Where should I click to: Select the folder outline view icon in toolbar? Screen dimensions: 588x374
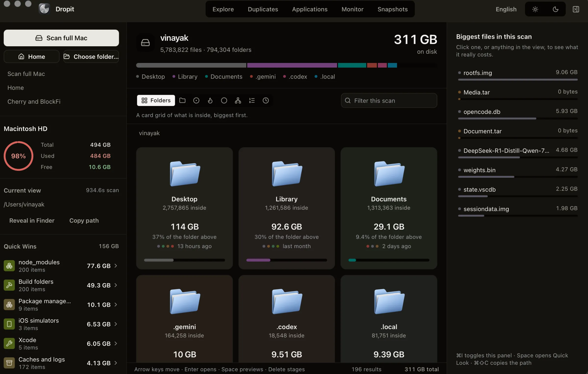point(182,100)
